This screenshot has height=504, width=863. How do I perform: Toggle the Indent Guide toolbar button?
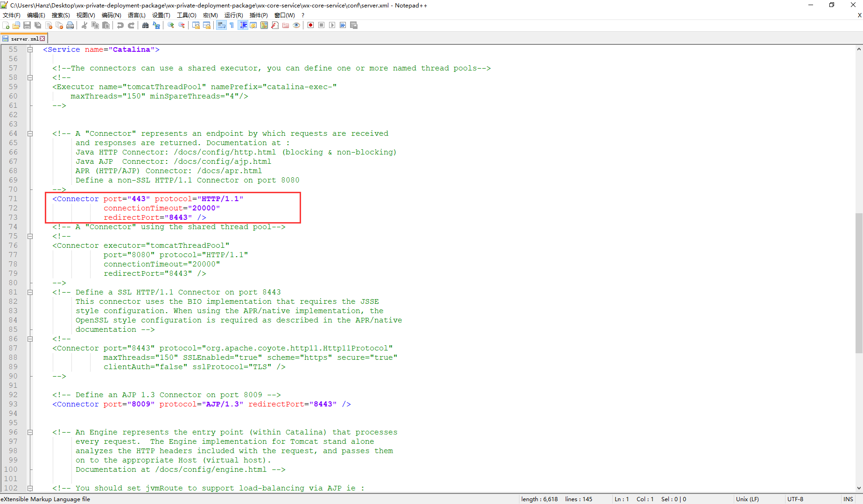click(x=243, y=25)
